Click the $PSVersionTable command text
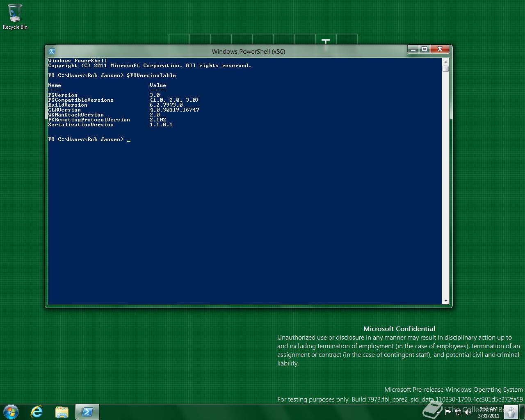525x420 pixels. coord(151,75)
